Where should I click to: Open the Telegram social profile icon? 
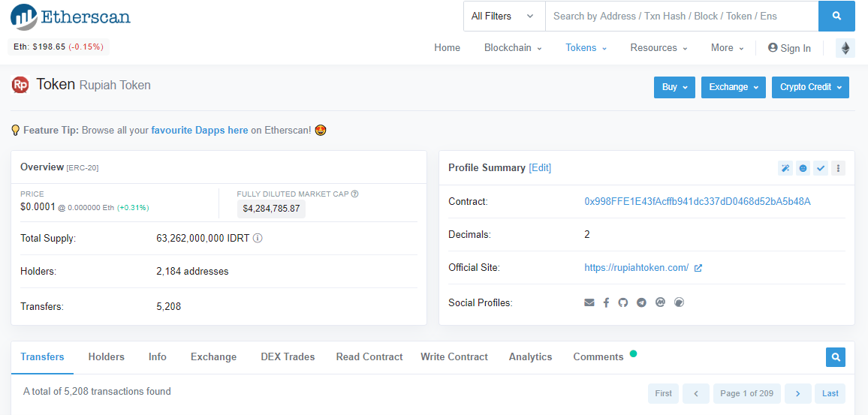point(641,302)
